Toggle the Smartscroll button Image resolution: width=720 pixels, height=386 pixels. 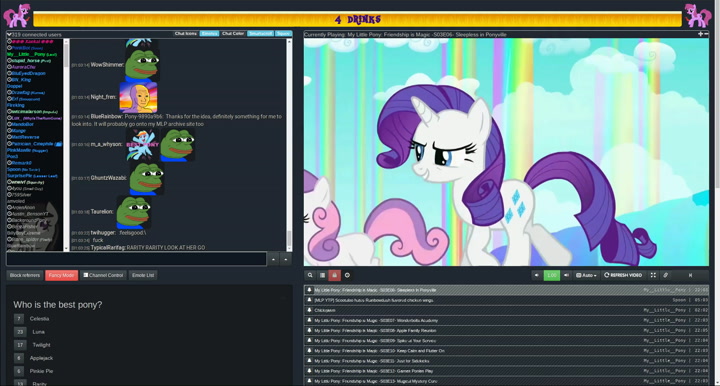coord(261,34)
